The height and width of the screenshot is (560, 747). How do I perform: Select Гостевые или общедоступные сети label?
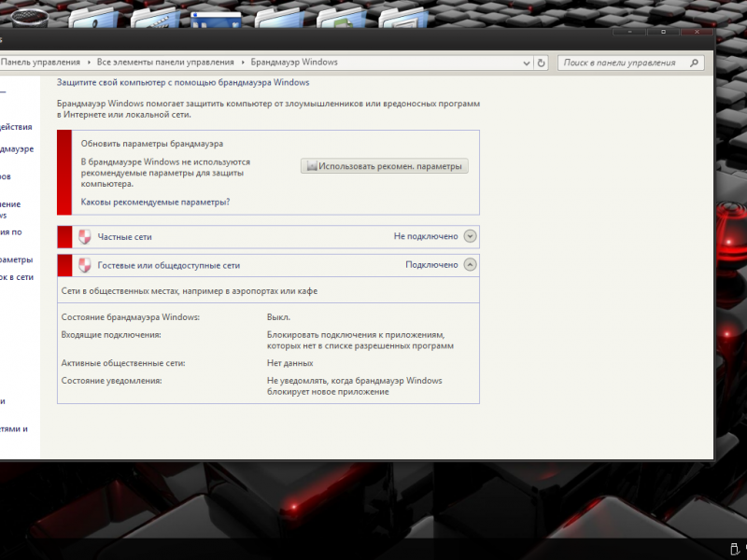point(169,265)
